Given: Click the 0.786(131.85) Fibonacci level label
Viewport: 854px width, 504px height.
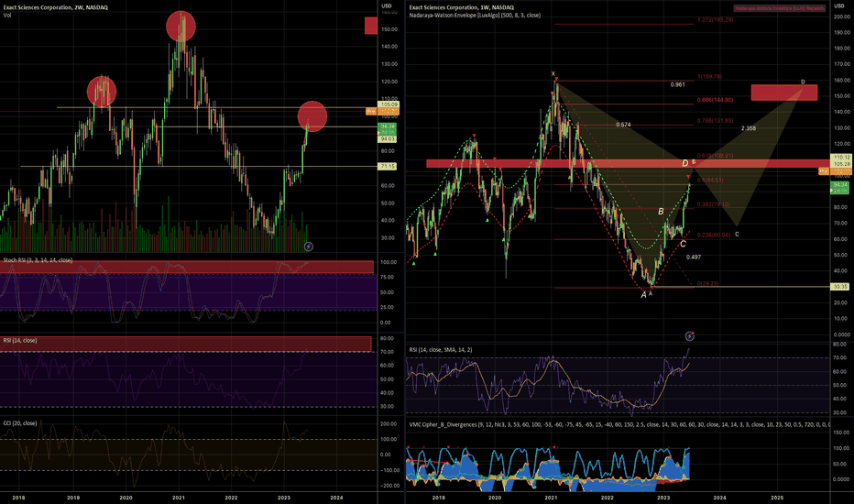Looking at the screenshot, I should coord(715,121).
